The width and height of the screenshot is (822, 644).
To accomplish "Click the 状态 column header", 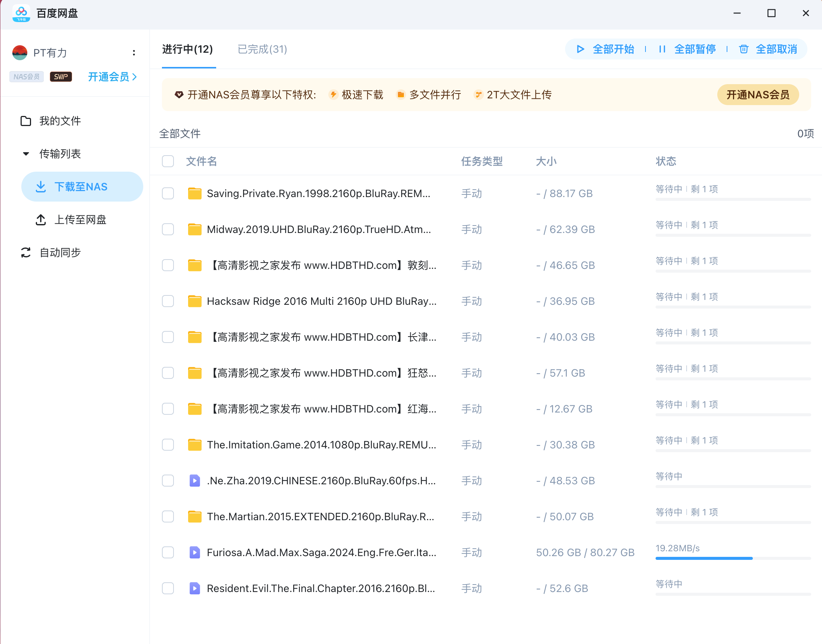I will [666, 162].
